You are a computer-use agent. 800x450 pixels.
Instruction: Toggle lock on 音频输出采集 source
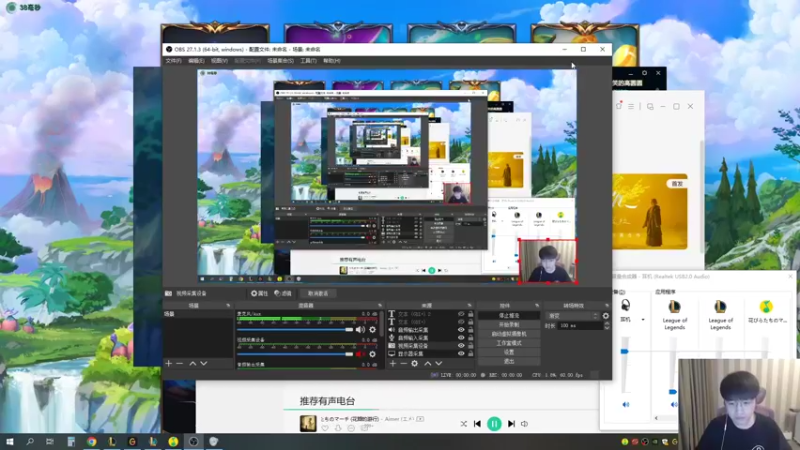point(470,330)
